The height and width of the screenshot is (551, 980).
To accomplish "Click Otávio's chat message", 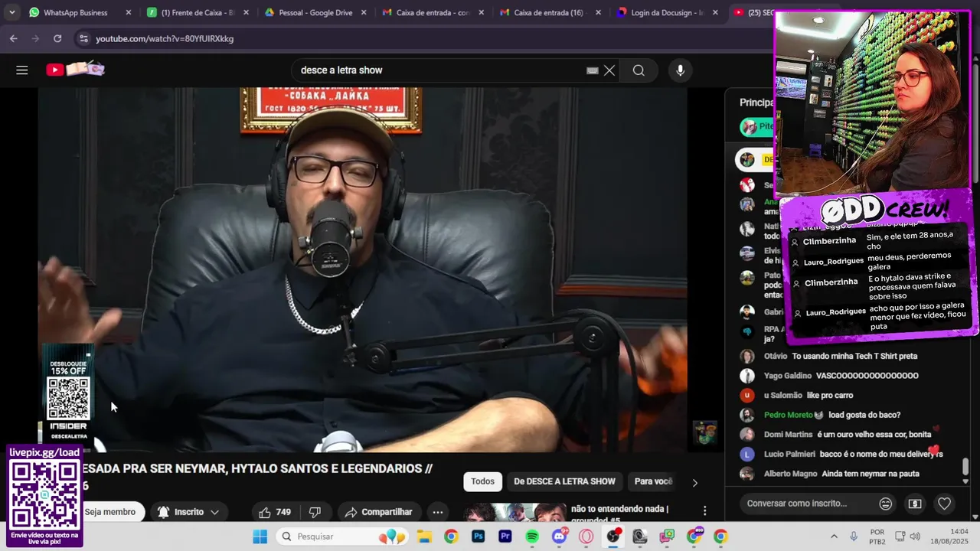I will tap(854, 356).
